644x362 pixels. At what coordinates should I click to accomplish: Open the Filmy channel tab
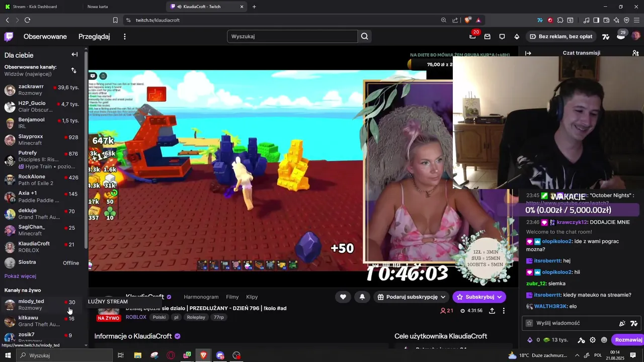(232, 297)
